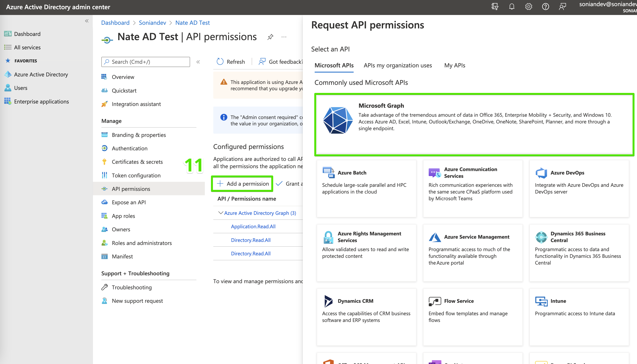
Task: Open Authentication settings
Action: (130, 148)
